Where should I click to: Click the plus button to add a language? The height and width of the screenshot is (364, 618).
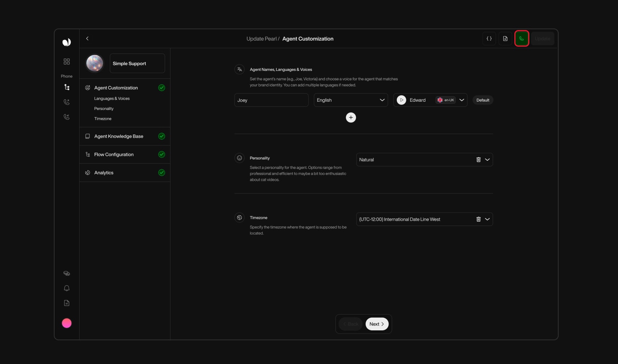(x=351, y=118)
